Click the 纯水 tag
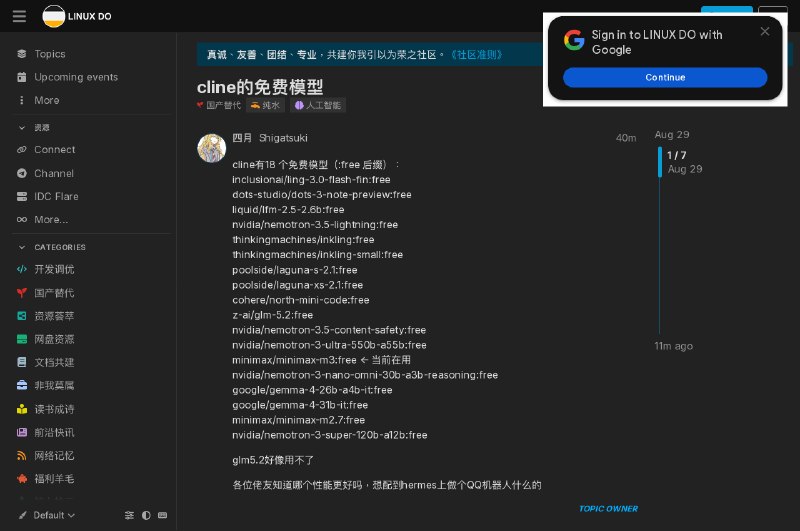The width and height of the screenshot is (800, 531). [265, 105]
